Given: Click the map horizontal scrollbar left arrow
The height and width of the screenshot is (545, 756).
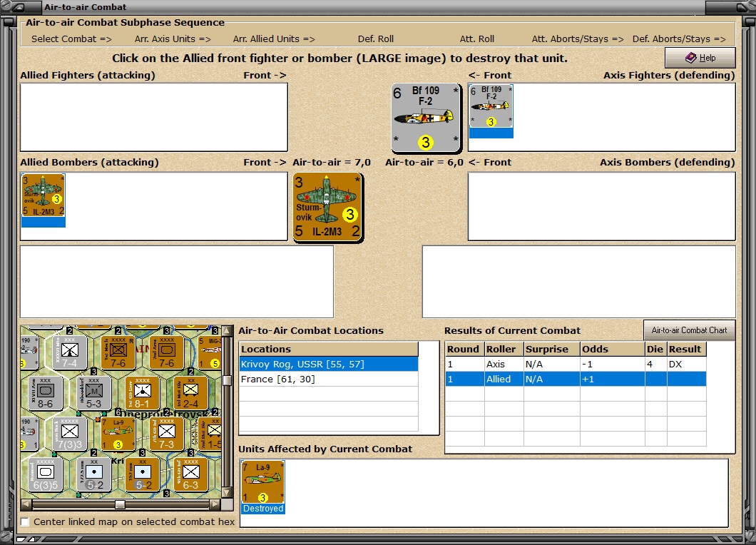Looking at the screenshot, I should [26, 504].
